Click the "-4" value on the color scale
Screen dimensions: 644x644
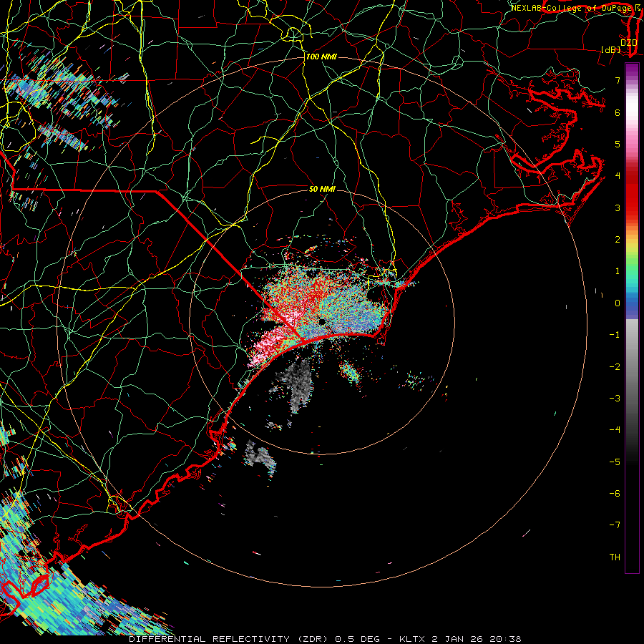point(615,430)
